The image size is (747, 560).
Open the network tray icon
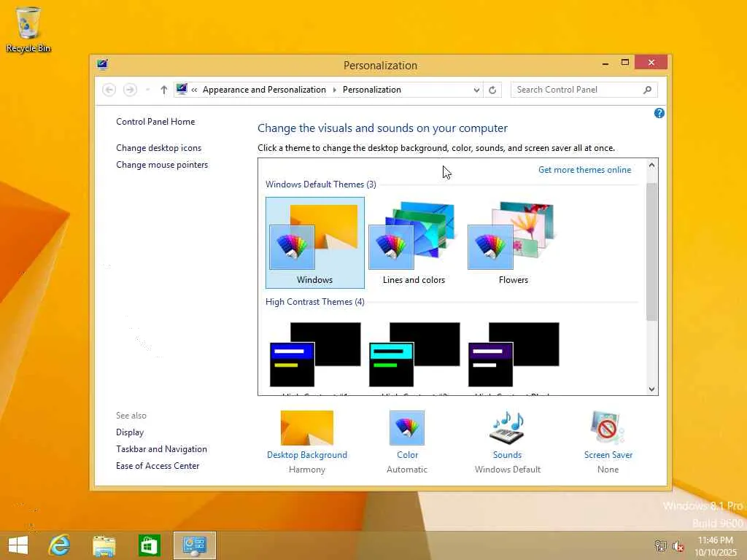coord(660,545)
